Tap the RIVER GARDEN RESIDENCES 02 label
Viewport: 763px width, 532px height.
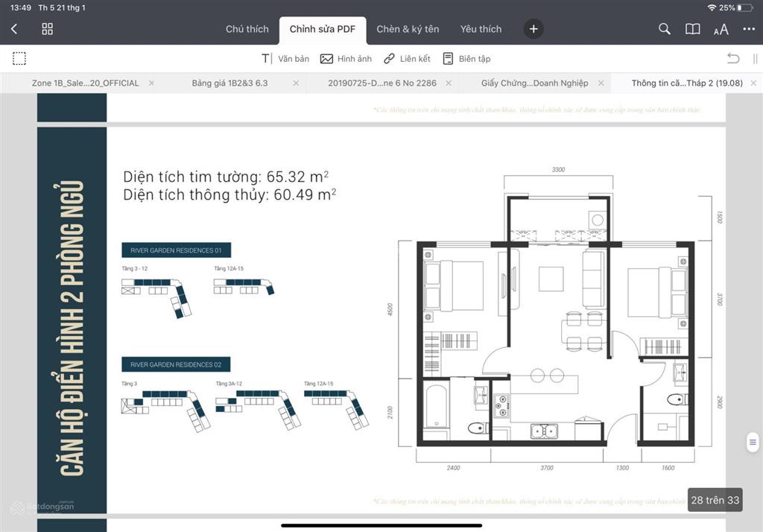coord(176,364)
